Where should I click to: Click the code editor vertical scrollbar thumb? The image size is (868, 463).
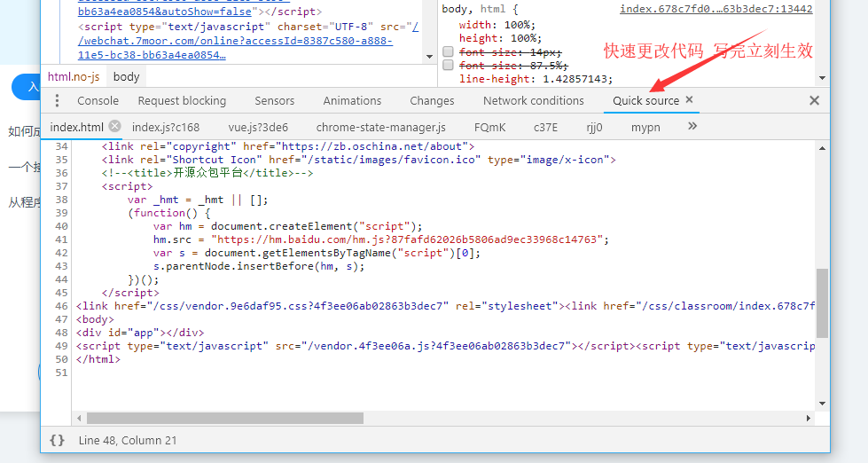[822, 303]
